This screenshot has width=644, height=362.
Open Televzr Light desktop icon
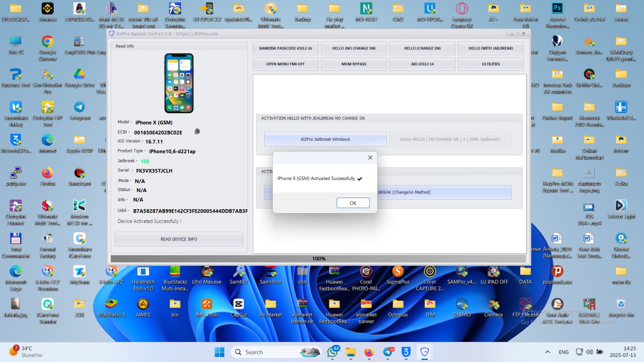click(621, 209)
